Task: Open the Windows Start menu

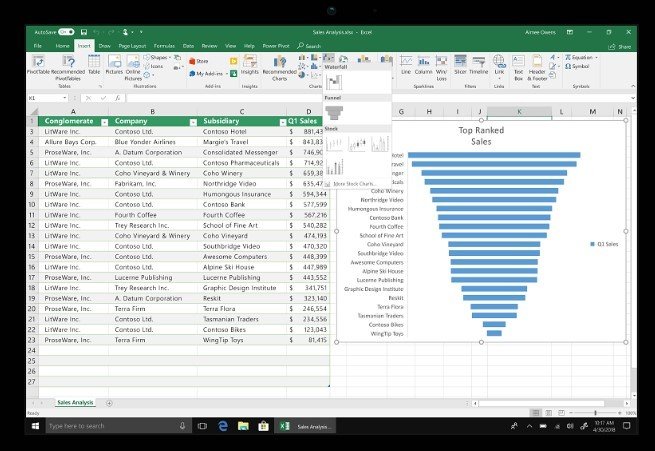Action: 36,426
